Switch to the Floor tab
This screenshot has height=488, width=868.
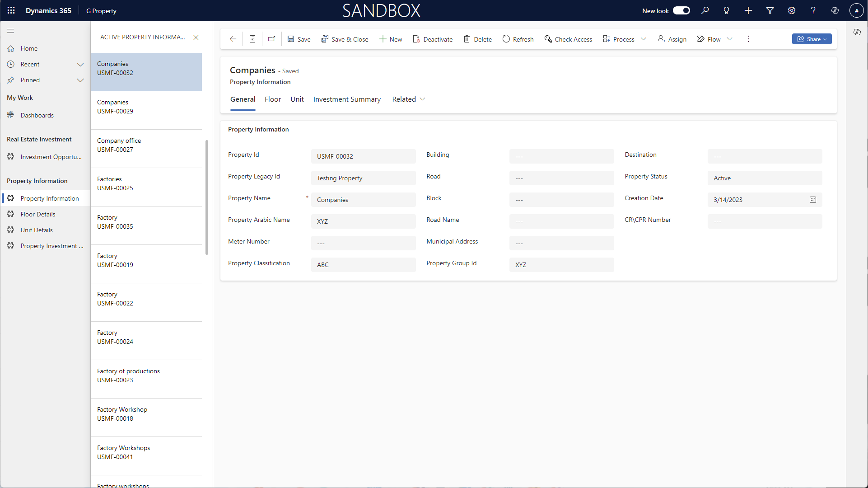(273, 99)
